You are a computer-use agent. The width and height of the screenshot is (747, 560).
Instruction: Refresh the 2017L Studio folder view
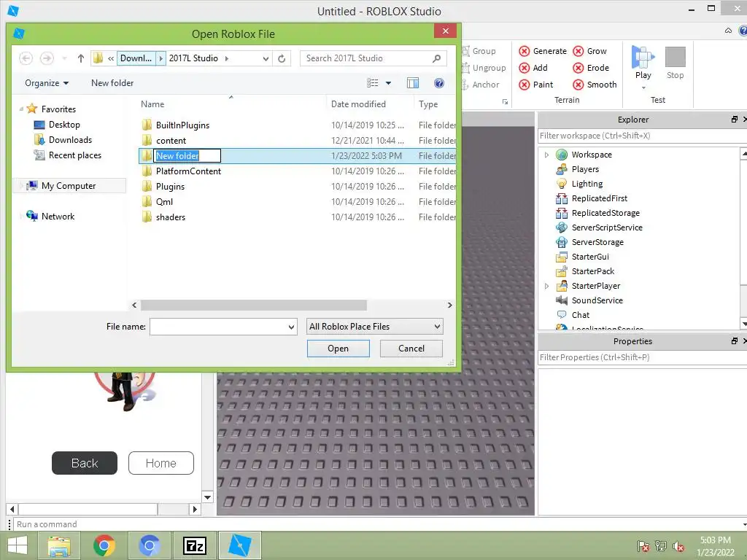[x=282, y=58]
